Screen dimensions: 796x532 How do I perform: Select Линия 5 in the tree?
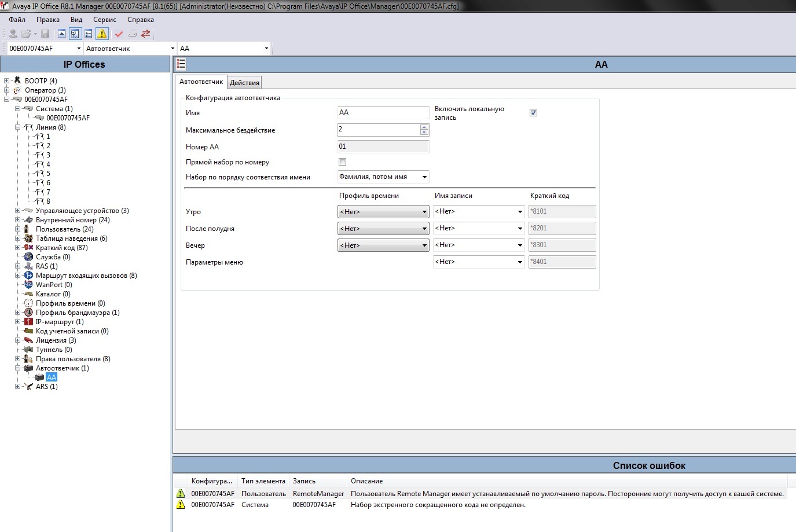coord(48,174)
